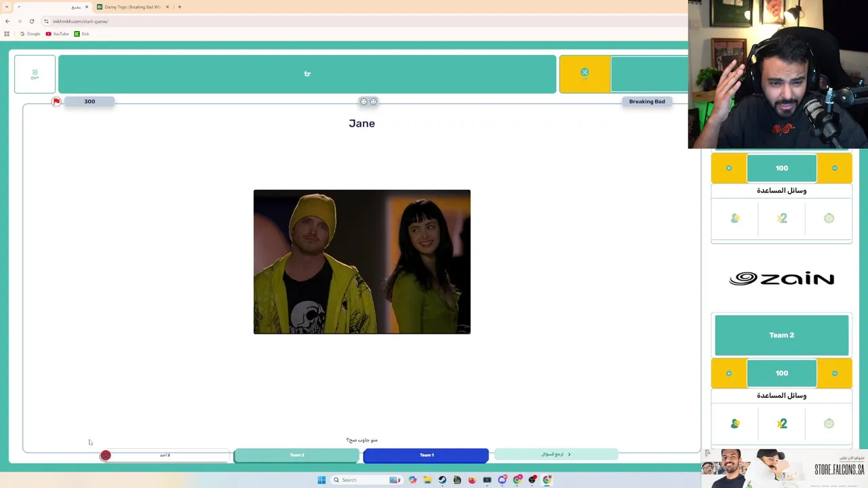This screenshot has width=868, height=488.
Task: Use first team's x2 double-points helper
Action: tap(782, 218)
